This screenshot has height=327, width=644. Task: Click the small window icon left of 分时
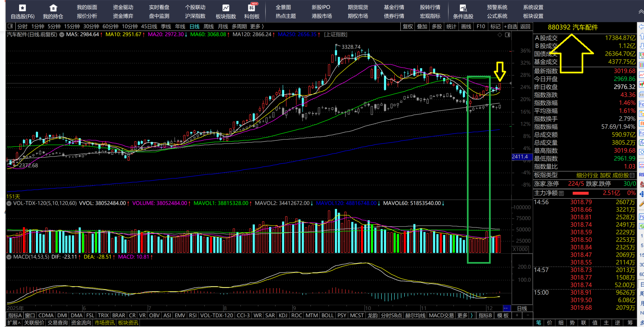point(10,26)
